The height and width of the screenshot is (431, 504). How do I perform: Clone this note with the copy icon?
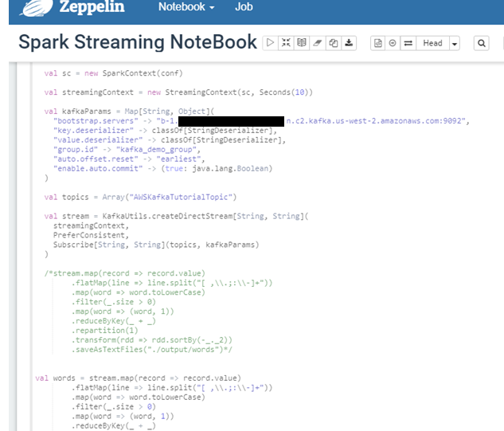(333, 43)
